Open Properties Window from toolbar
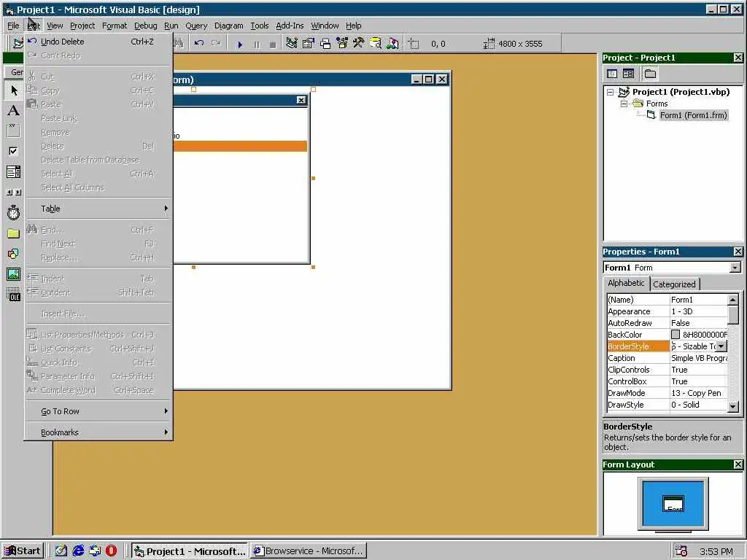Screen dimensions: 747x560 click(x=309, y=43)
